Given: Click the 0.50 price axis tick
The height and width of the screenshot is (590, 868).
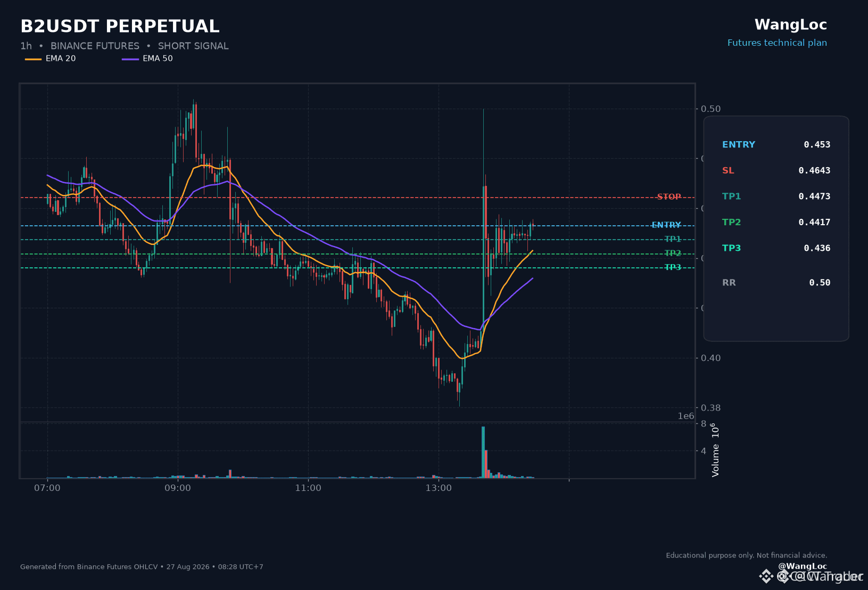Looking at the screenshot, I should pyautogui.click(x=711, y=109).
